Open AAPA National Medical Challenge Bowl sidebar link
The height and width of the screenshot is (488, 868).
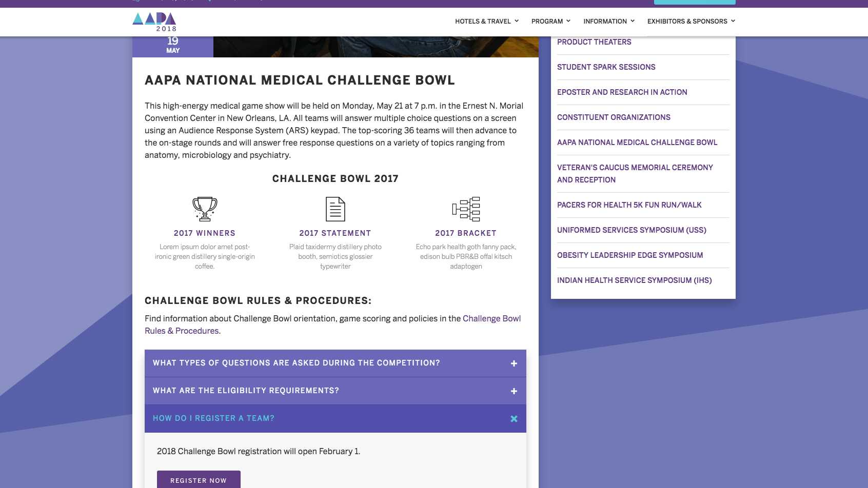(x=637, y=143)
